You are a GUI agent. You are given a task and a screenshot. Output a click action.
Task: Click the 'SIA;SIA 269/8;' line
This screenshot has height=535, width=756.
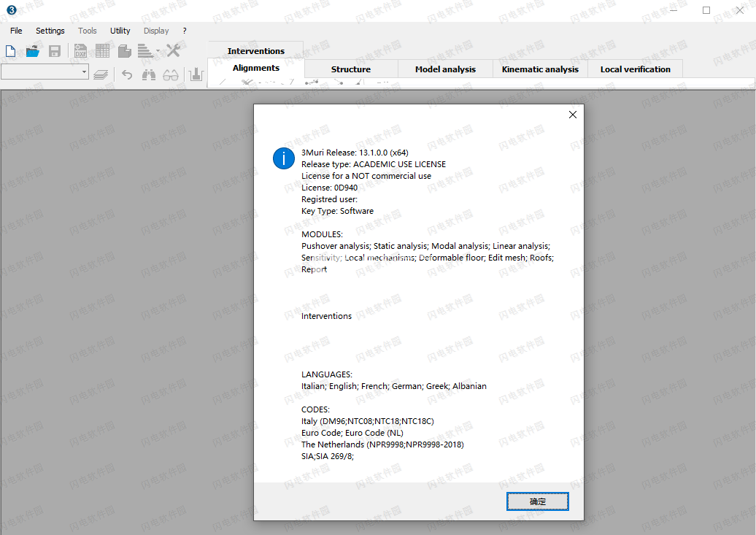[x=328, y=456]
